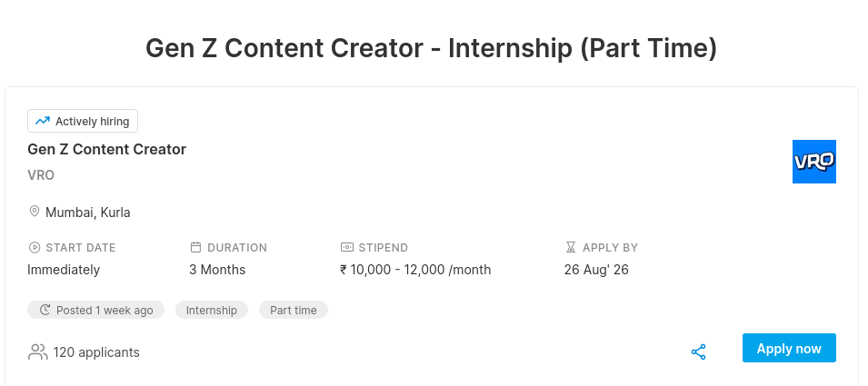Click the posted clock history icon

(45, 311)
